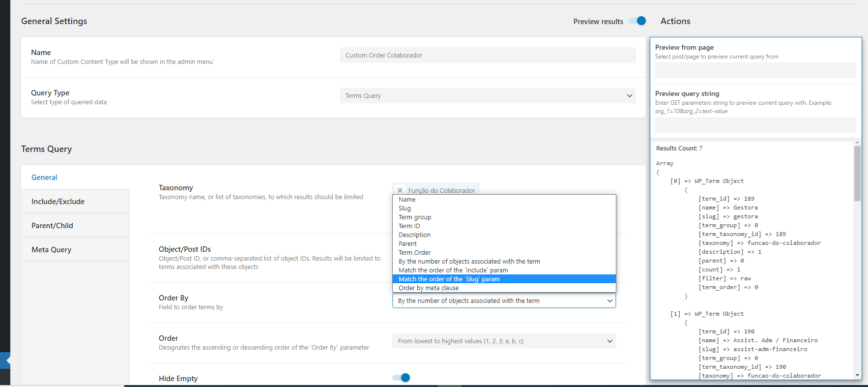The height and width of the screenshot is (387, 868).
Task: Remove the Função do Colaborador taxonomy tag
Action: pos(400,190)
